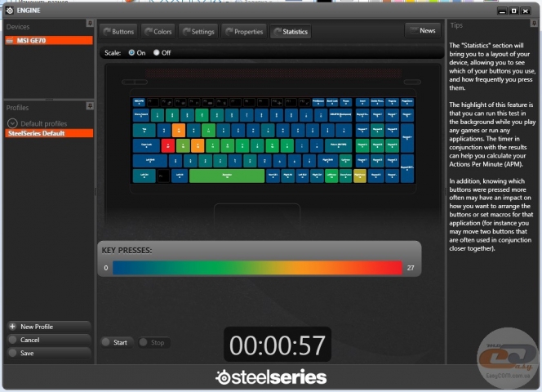The image size is (542, 392).
Task: Click the yellow arrow key on keyboard
Action: (x=360, y=176)
